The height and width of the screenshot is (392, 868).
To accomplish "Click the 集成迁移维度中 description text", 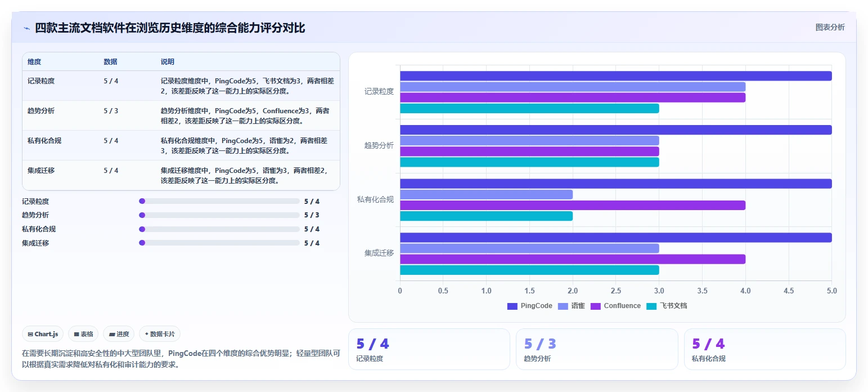I will coord(244,175).
